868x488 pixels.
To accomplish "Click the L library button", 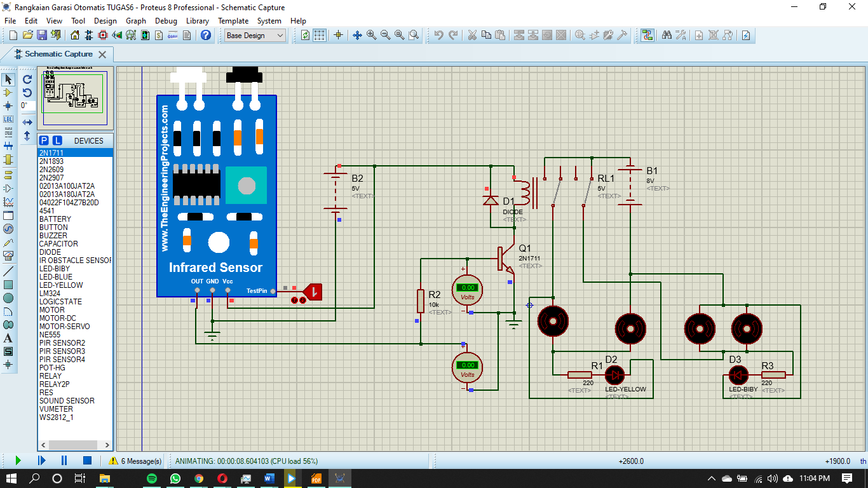I will (57, 140).
